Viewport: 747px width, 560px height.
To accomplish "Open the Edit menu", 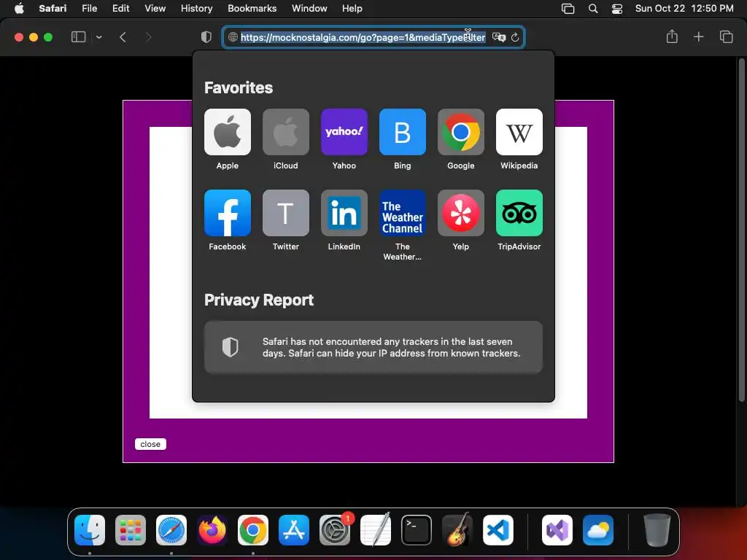I will [121, 8].
